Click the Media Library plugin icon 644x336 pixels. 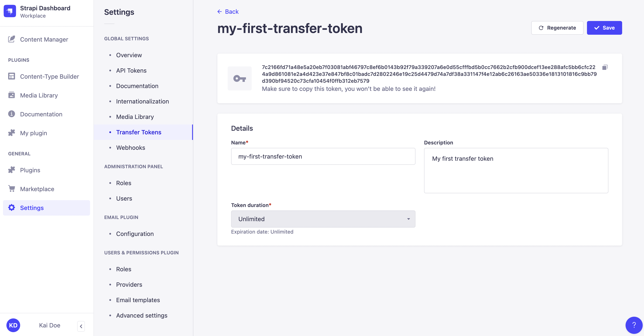(12, 95)
